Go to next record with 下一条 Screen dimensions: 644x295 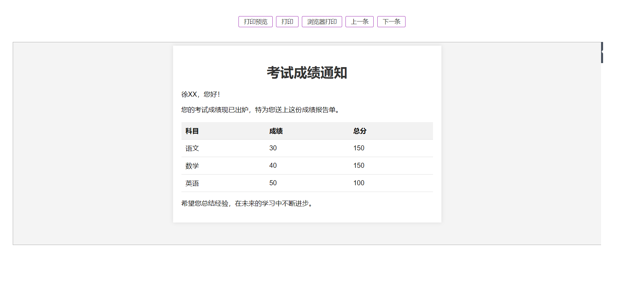point(391,21)
